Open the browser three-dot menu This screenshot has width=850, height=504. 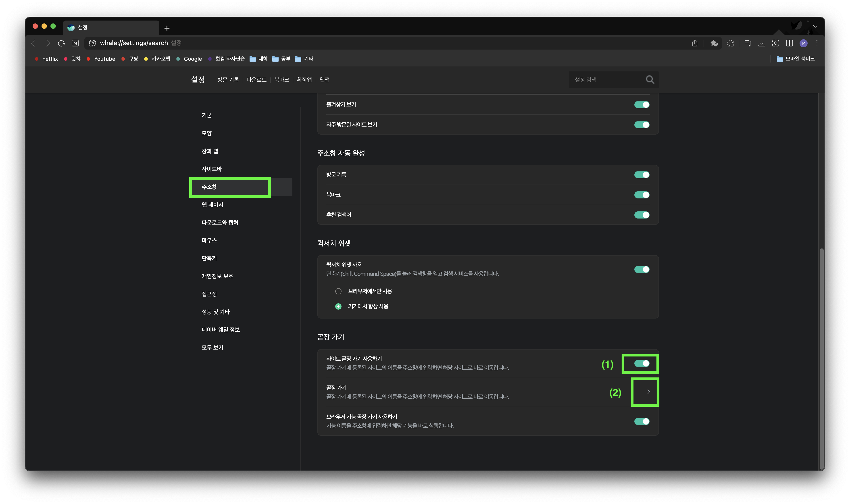click(817, 43)
